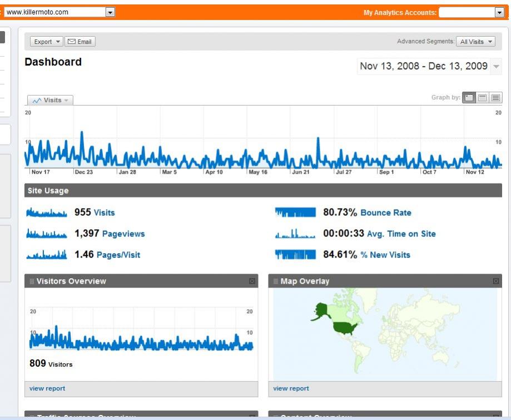Click the % New Visits sparkline
Viewport: 511px width, 420px height.
(295, 254)
